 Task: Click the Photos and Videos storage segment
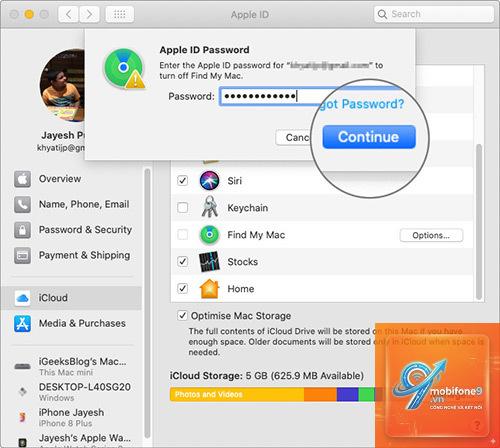237,394
